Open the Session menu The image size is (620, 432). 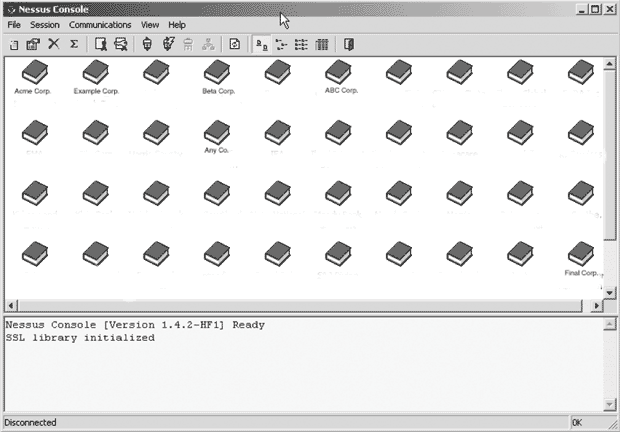tap(45, 24)
